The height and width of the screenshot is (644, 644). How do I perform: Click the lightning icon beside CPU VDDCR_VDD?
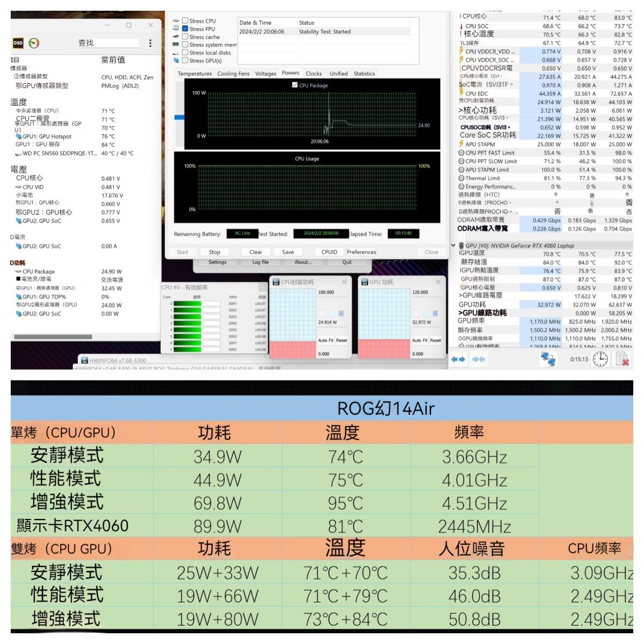click(x=461, y=52)
